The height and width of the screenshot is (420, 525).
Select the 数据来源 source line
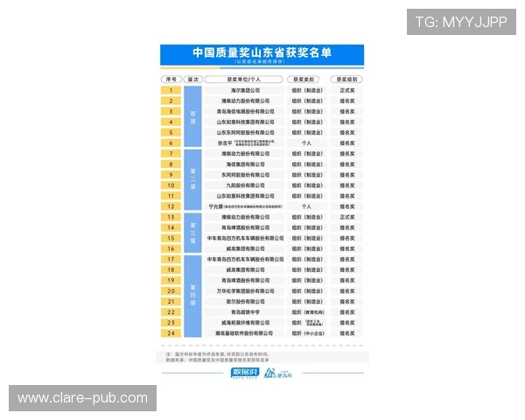pyautogui.click(x=217, y=360)
